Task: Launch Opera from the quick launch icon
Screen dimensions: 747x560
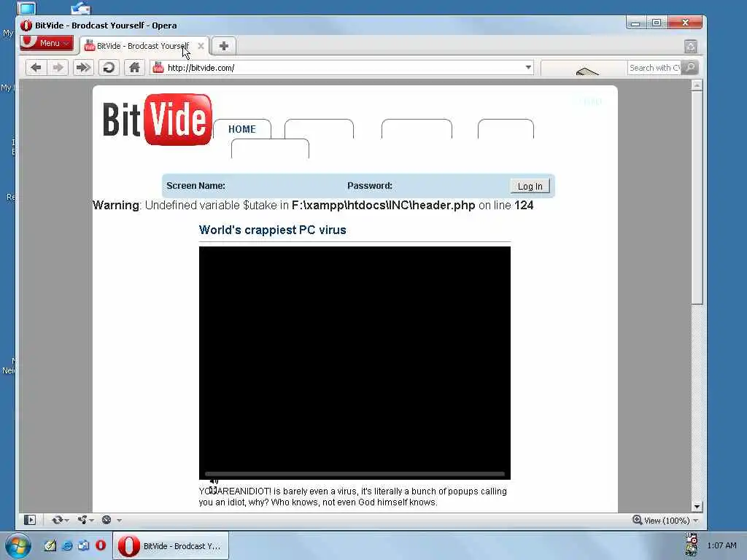Action: coord(101,545)
